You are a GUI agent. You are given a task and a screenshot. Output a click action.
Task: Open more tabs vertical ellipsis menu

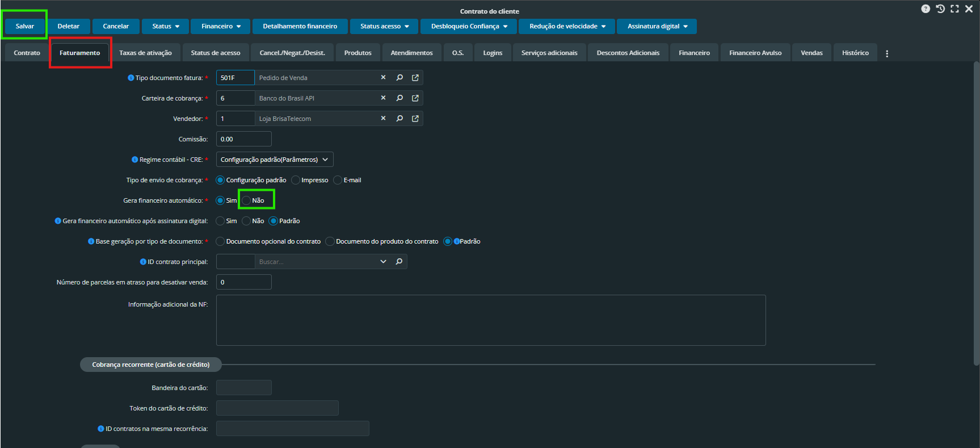(887, 53)
